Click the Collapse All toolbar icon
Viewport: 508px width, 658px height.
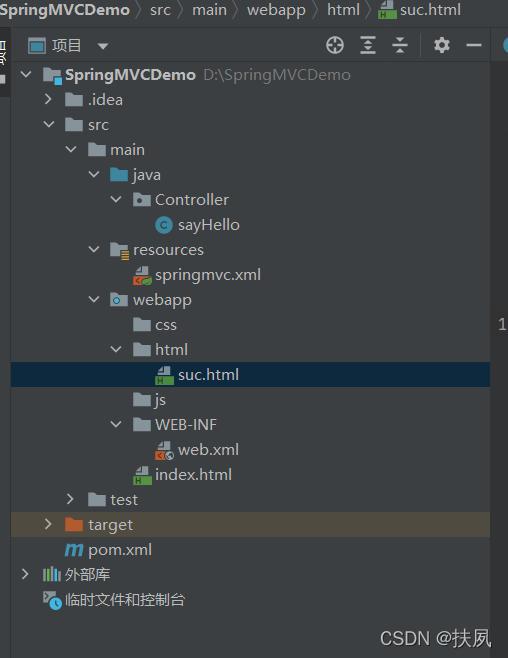point(400,45)
